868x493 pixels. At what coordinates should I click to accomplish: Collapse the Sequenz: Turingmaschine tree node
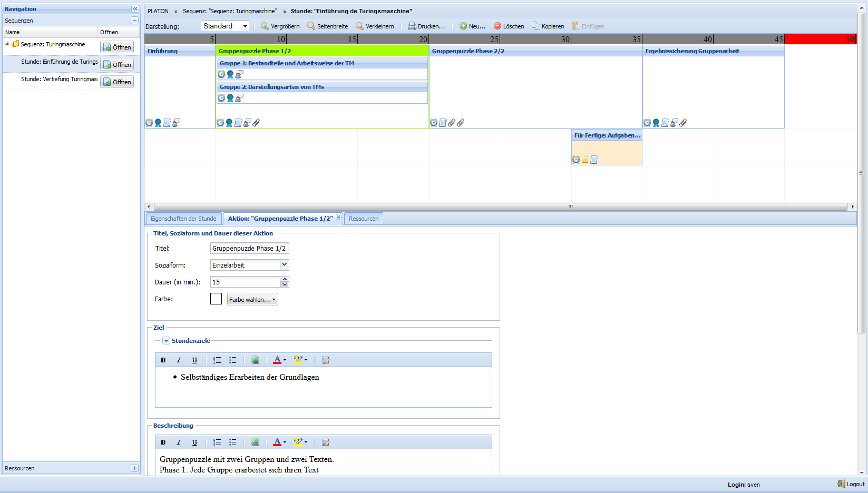pyautogui.click(x=7, y=44)
